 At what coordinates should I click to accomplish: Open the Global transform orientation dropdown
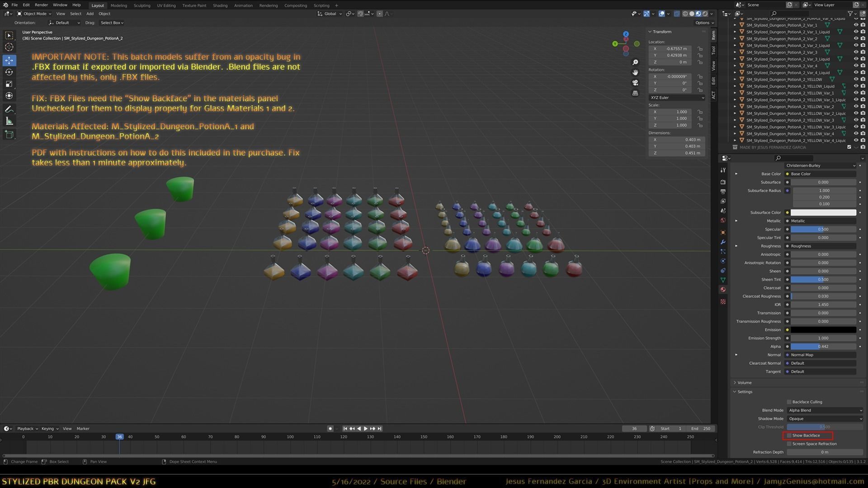(x=330, y=14)
